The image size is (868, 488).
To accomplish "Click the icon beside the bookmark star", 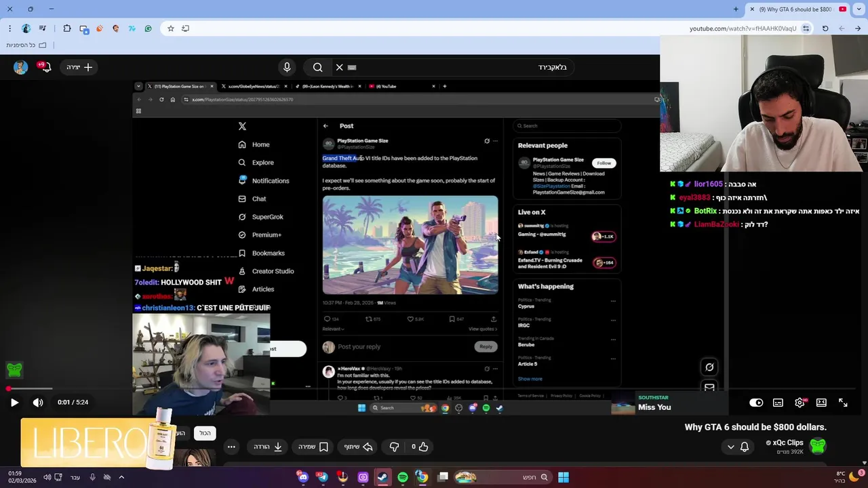I will [x=185, y=28].
